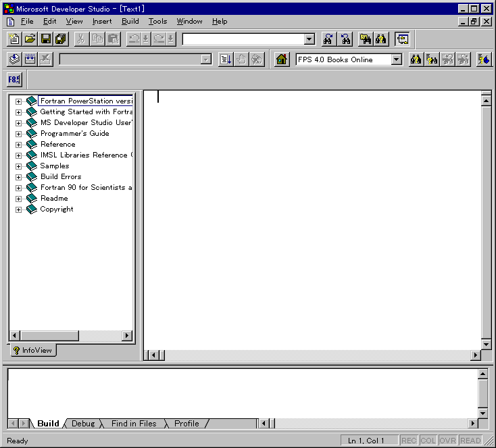Click the Open file folder icon
The width and height of the screenshot is (496, 448).
30,39
